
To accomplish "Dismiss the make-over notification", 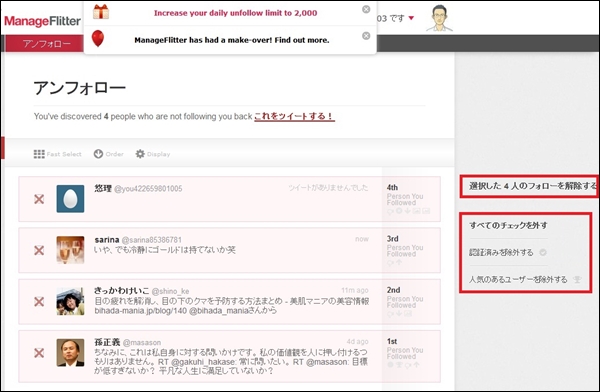I will tap(366, 36).
